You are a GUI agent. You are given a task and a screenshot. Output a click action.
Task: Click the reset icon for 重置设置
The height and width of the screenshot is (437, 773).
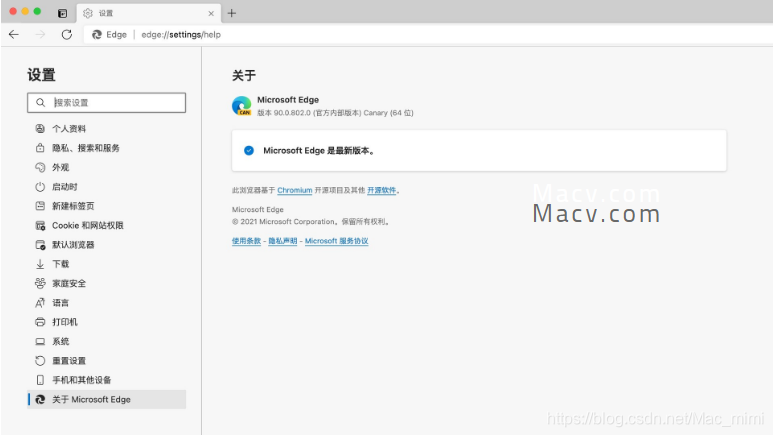(x=40, y=361)
